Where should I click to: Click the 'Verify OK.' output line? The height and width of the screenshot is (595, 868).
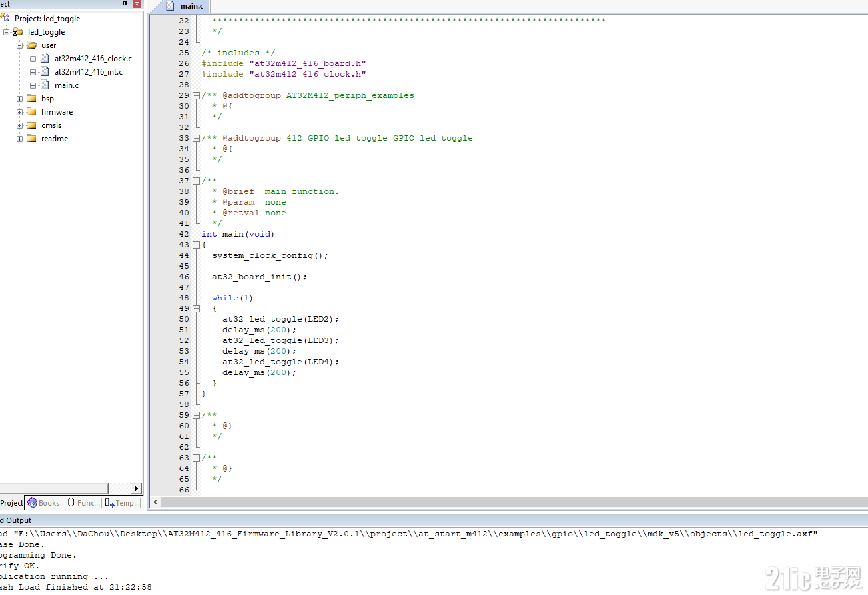(19, 566)
